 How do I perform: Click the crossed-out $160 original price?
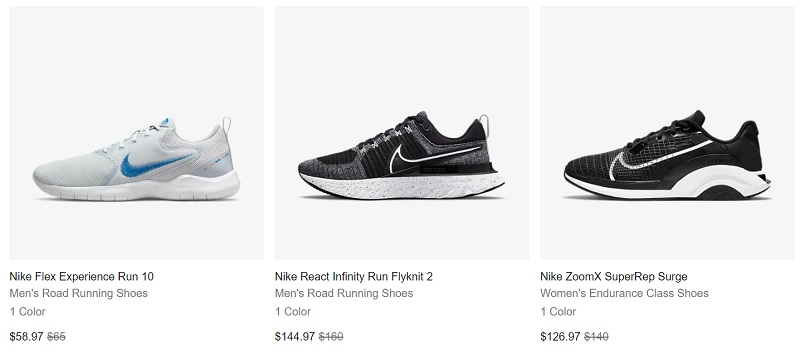pyautogui.click(x=331, y=337)
